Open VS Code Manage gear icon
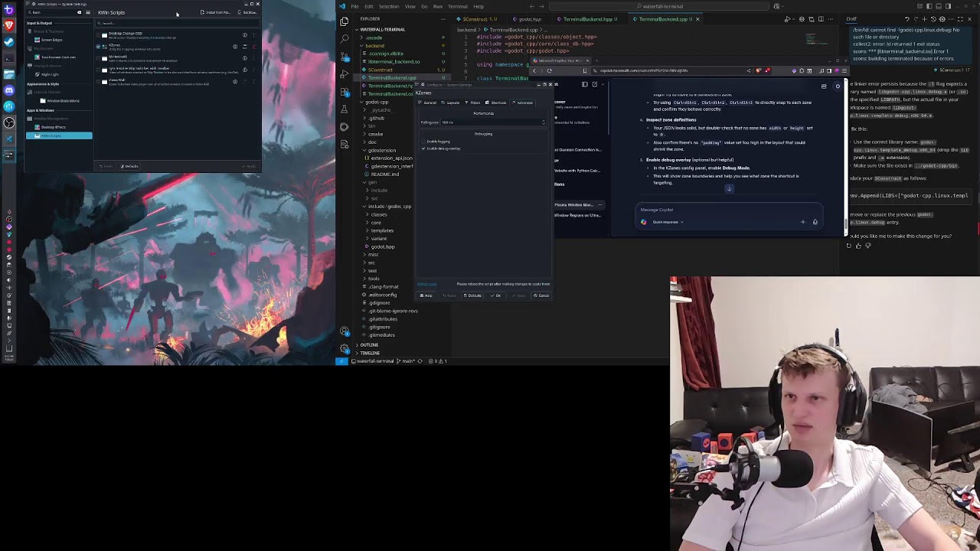 point(345,348)
